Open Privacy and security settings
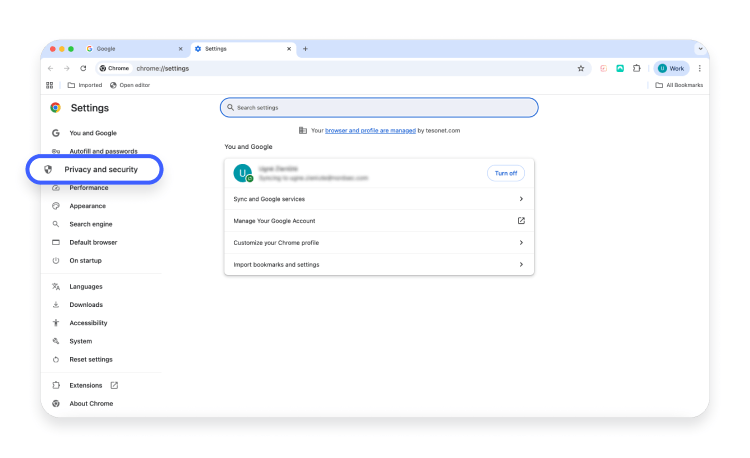 pyautogui.click(x=95, y=169)
